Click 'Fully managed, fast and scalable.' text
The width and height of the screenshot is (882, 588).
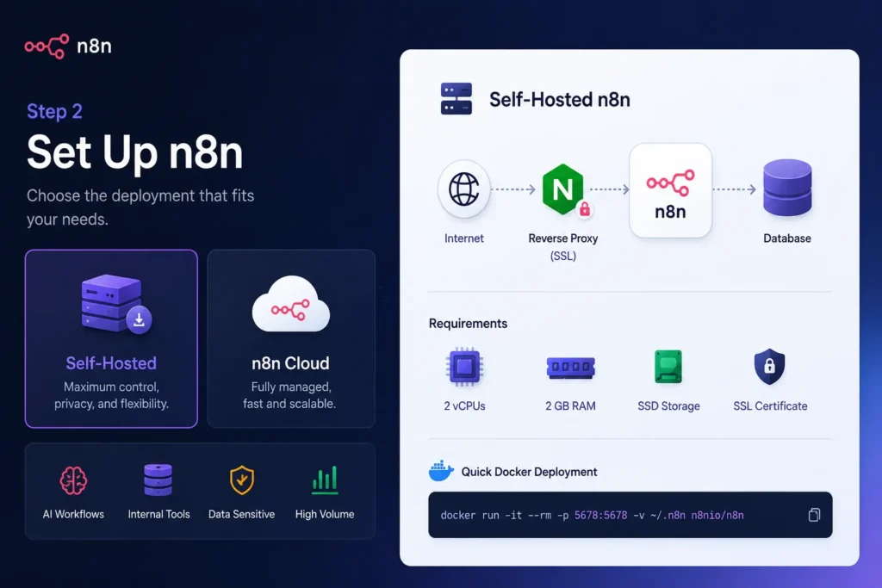[289, 395]
